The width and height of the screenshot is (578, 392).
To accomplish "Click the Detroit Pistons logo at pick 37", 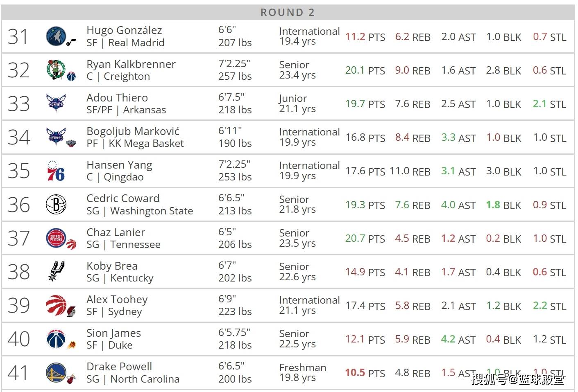I will coord(56,238).
